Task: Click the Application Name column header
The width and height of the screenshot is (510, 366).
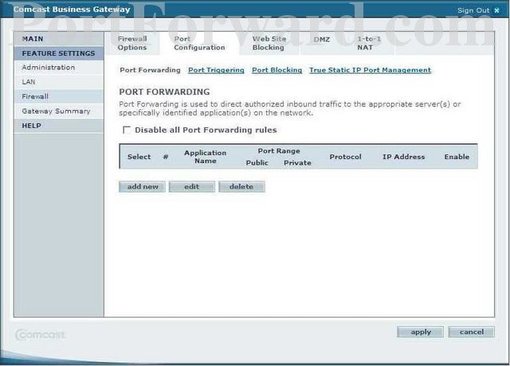Action: pyautogui.click(x=205, y=157)
